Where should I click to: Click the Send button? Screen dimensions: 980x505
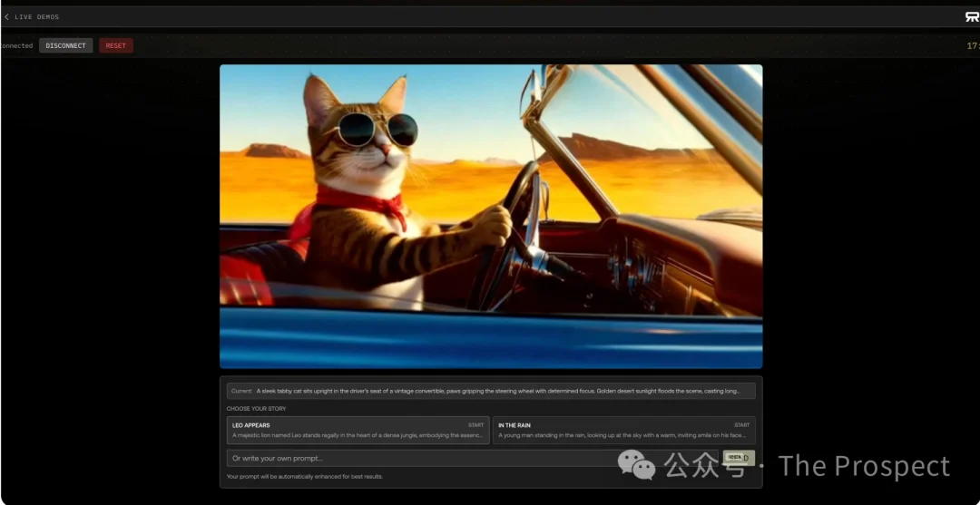[x=739, y=458]
